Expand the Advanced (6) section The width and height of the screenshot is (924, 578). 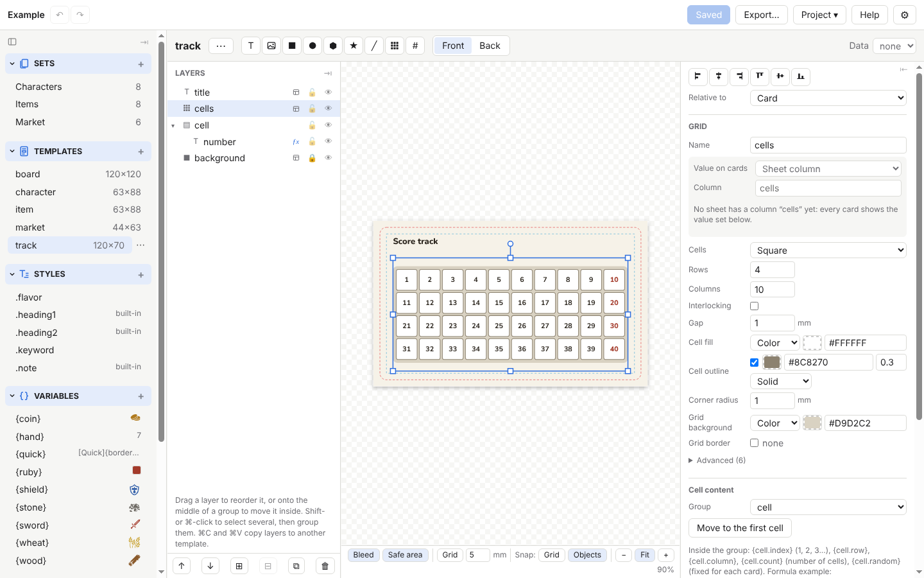(x=717, y=460)
